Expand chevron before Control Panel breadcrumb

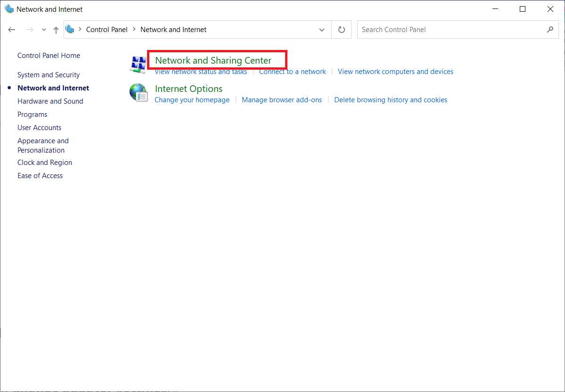[80, 29]
